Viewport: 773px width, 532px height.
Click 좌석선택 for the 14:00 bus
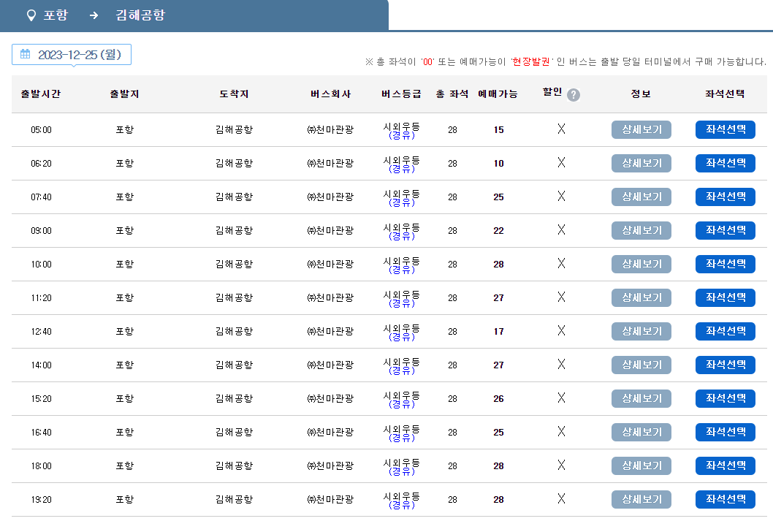point(726,365)
